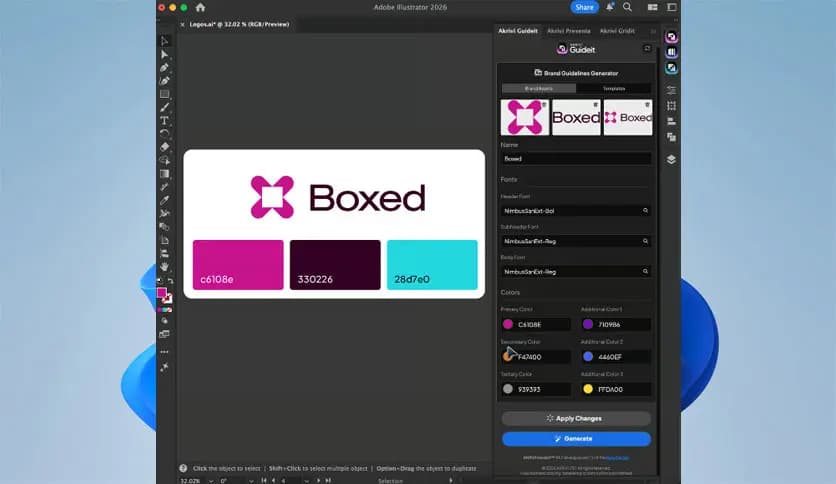Click the toolbar Fill color box
836x484 pixels.
[161, 292]
